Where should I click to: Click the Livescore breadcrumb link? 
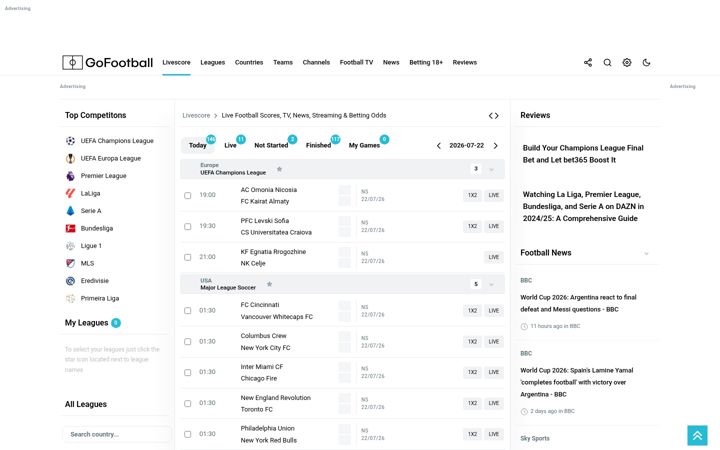[196, 116]
